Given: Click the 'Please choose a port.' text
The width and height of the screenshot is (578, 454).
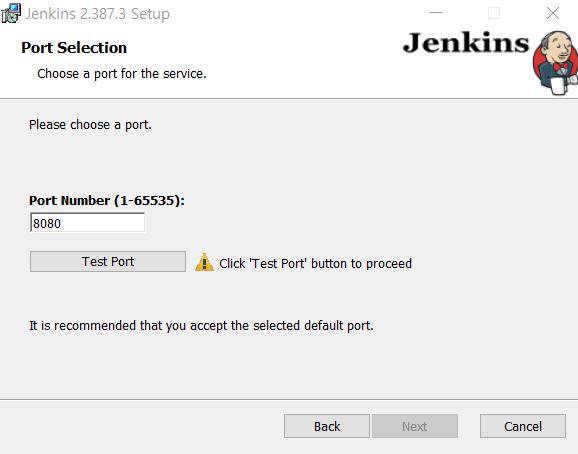Looking at the screenshot, I should point(90,125).
